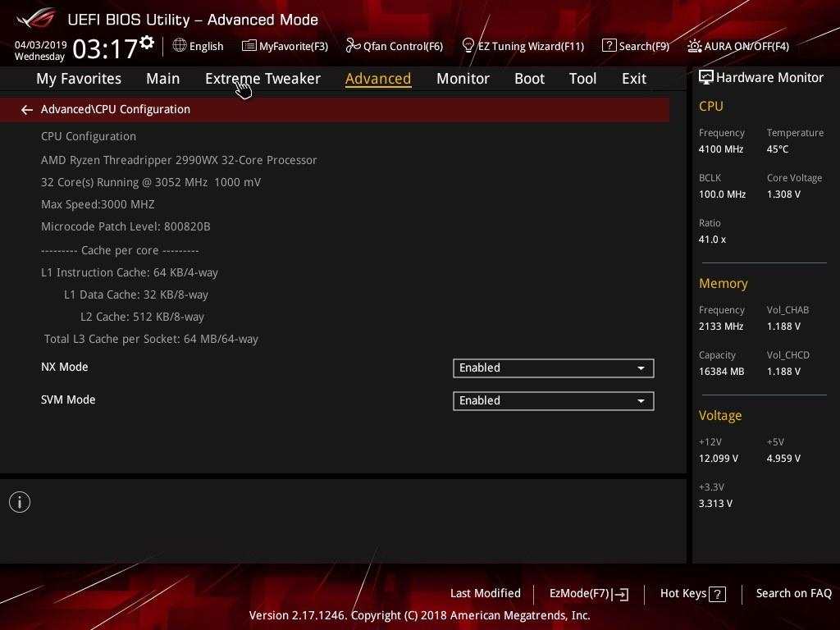Open the Boot tab

coord(529,79)
